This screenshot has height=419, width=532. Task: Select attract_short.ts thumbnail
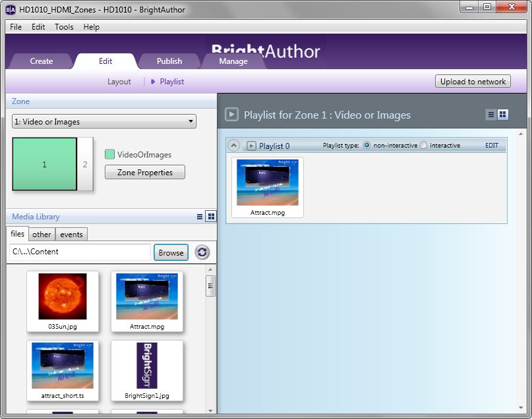coord(63,370)
